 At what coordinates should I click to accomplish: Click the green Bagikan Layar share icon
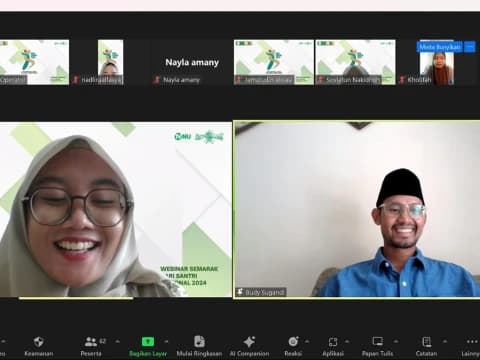148,342
